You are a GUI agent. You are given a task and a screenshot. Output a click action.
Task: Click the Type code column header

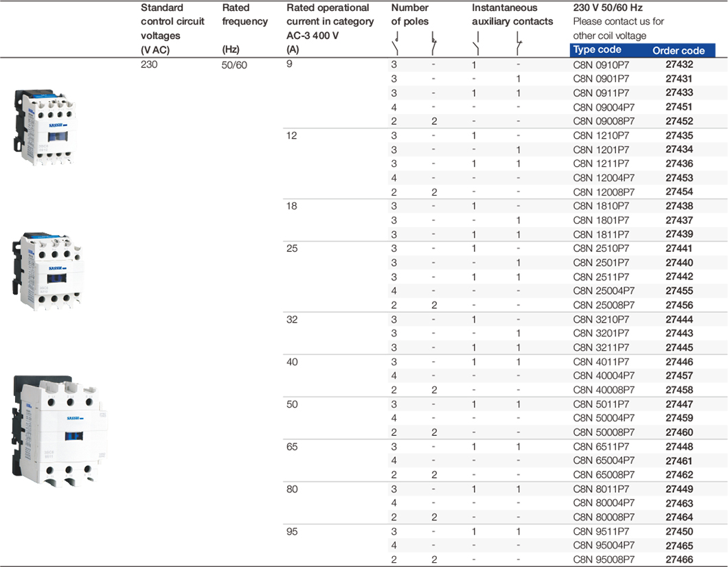[x=597, y=50]
